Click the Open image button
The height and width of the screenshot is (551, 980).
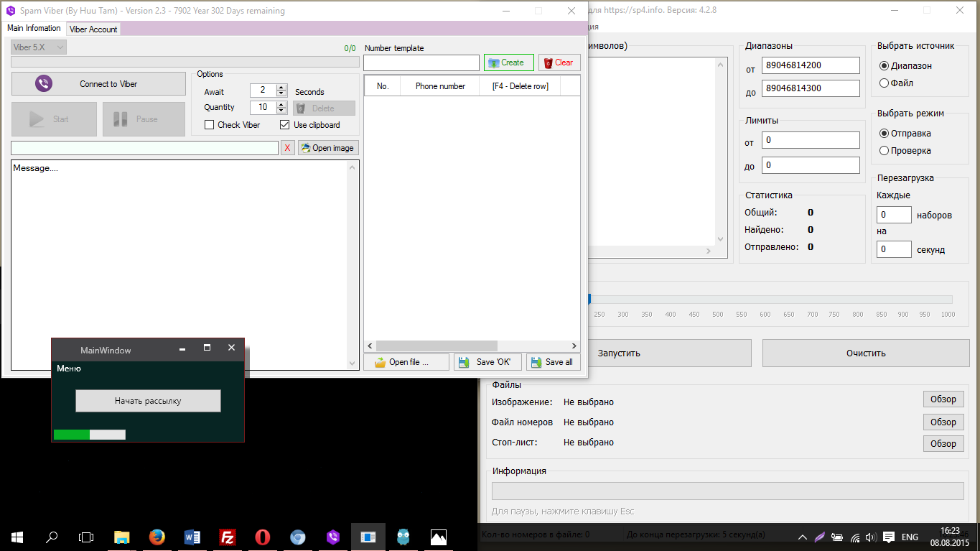point(328,148)
